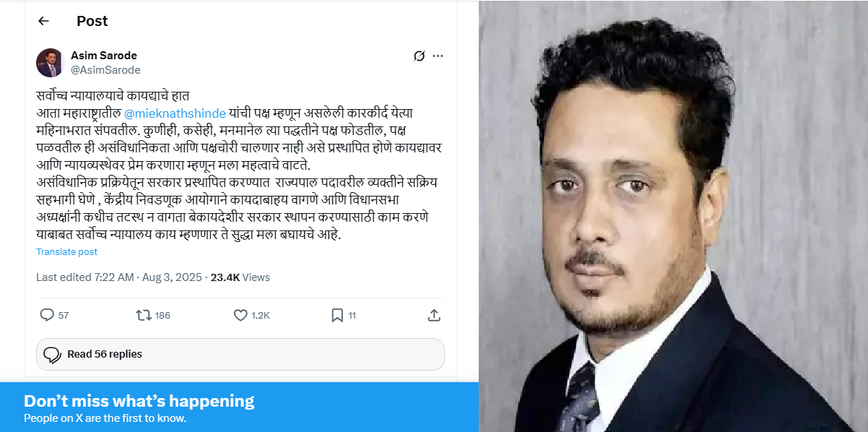The height and width of the screenshot is (432, 868).
Task: Open Asim Sarode's profile avatar
Action: (x=51, y=63)
